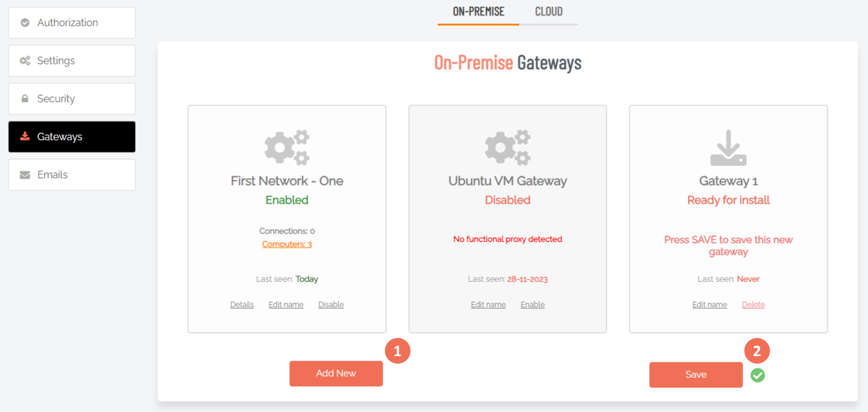
Task: Click the download icon on Gateway 1 card
Action: tap(728, 148)
